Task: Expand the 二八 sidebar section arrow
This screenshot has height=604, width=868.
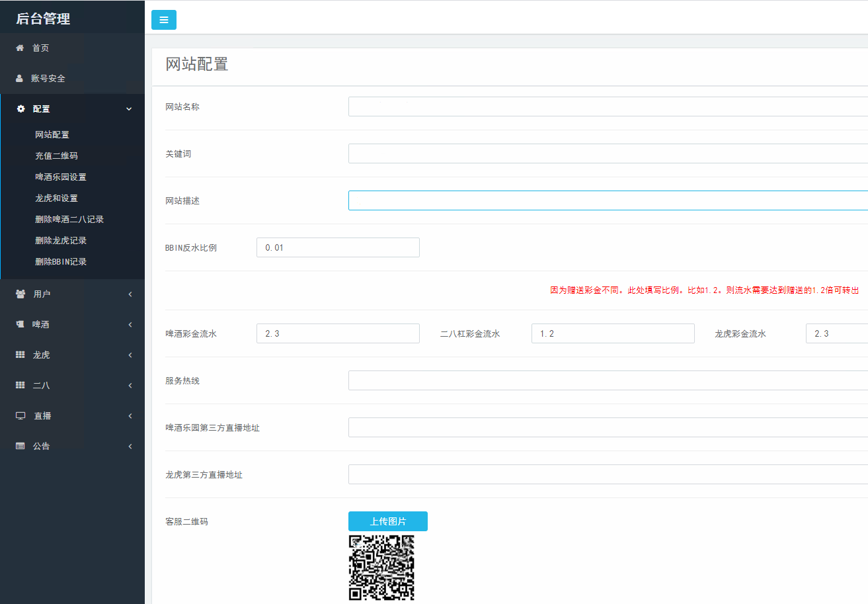Action: 130,385
